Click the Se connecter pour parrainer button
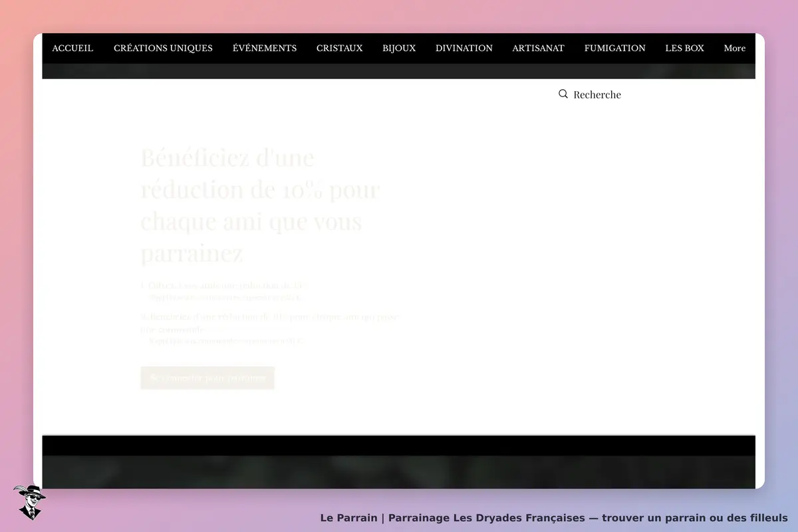 coord(207,378)
